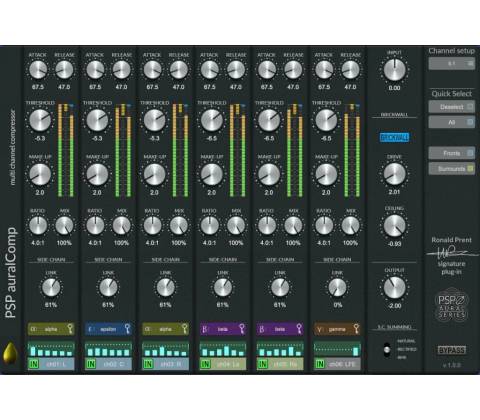Image resolution: width=480 pixels, height=420 pixels.
Task: Click the Ronald Prent signature graphic
Action: 452,253
